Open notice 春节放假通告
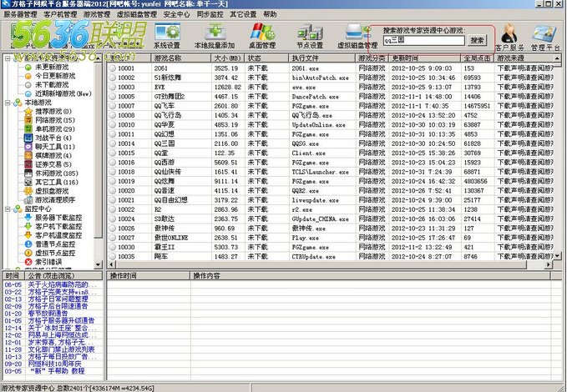 click(48, 314)
